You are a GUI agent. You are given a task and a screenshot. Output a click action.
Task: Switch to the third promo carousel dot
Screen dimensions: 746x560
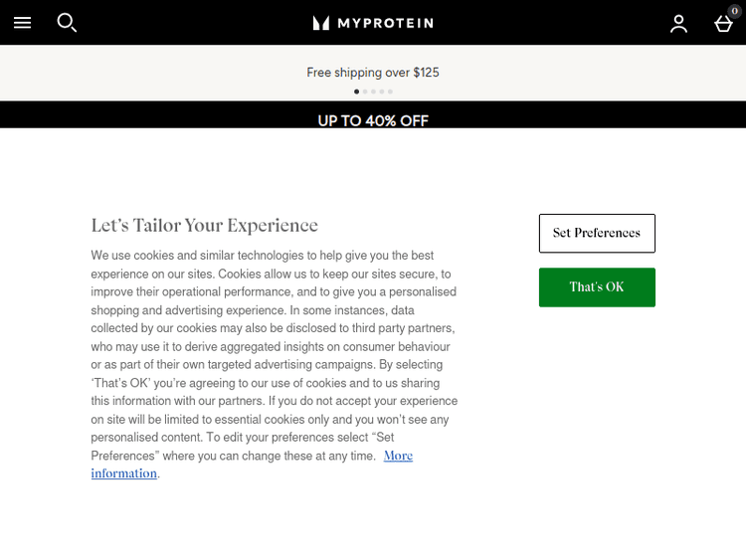(373, 92)
